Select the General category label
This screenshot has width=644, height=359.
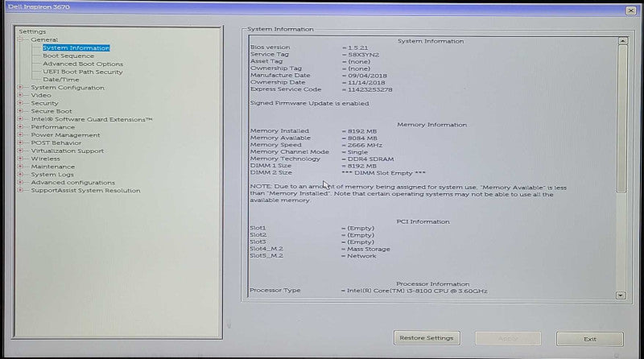click(44, 39)
